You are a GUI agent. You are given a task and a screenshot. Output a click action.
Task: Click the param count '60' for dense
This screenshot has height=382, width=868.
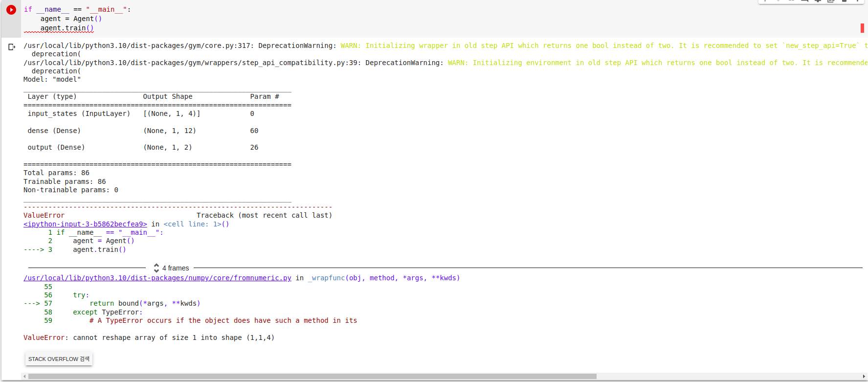pyautogui.click(x=254, y=131)
